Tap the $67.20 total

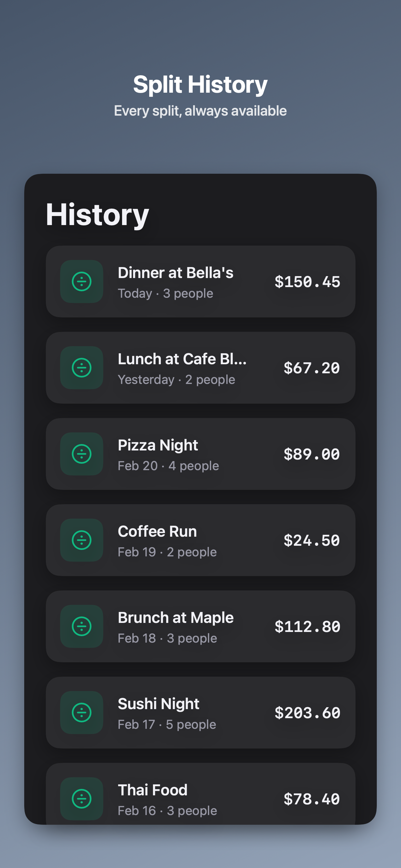coord(311,368)
